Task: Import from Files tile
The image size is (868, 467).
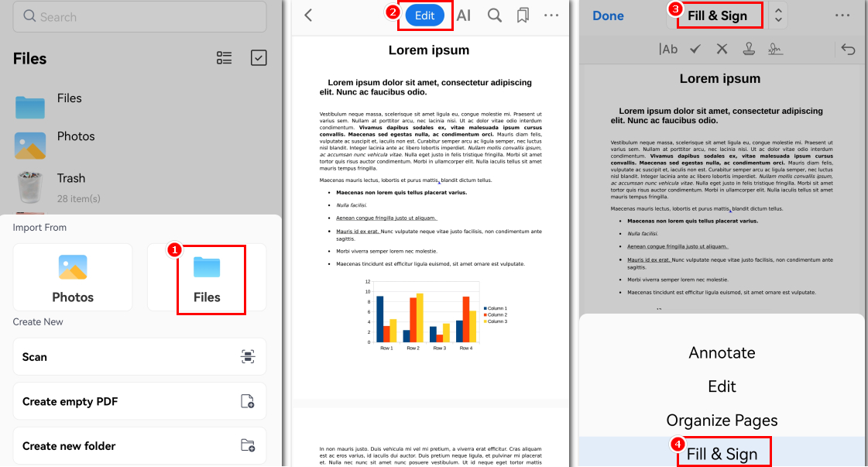Action: [x=207, y=279]
